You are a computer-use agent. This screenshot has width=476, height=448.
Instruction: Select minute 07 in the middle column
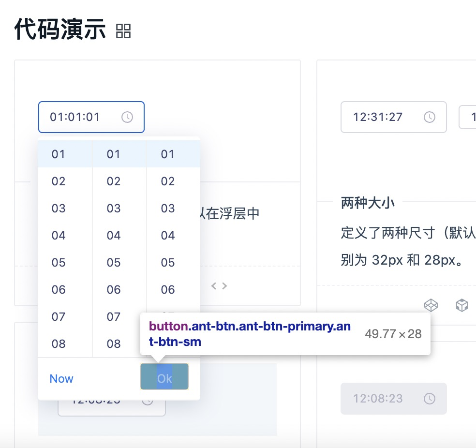click(113, 316)
